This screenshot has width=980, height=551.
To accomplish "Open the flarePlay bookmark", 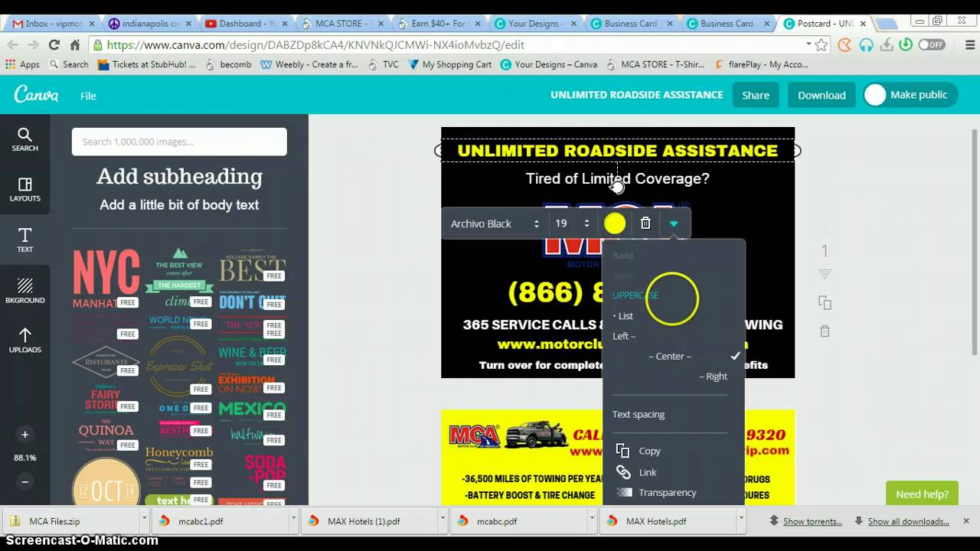I will click(761, 64).
